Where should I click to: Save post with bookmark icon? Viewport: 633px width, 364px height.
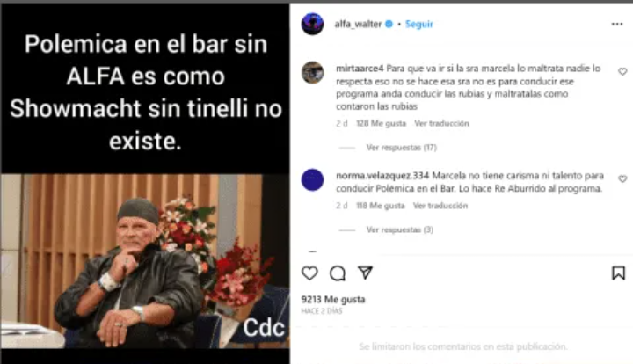point(618,273)
